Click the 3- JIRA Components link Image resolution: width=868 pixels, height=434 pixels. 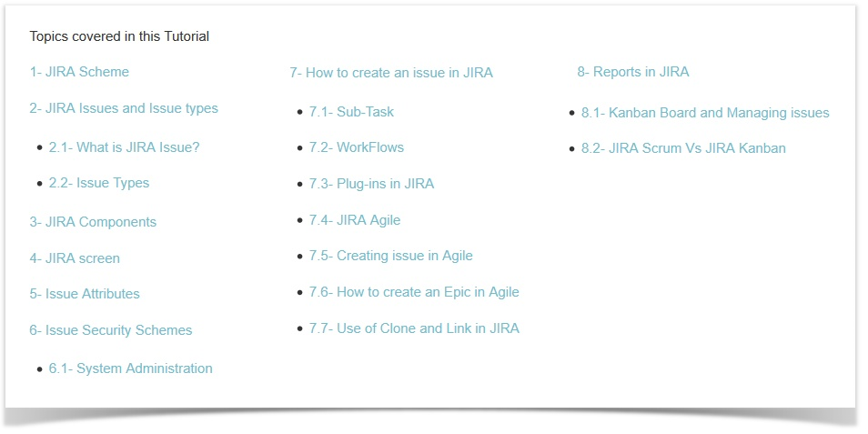coord(93,222)
